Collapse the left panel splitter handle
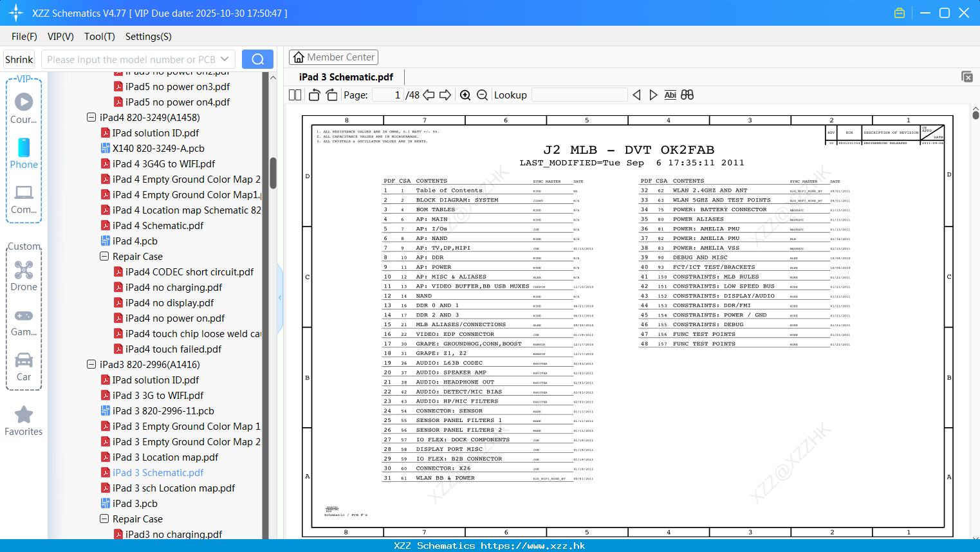This screenshot has height=552, width=980. pos(280,297)
